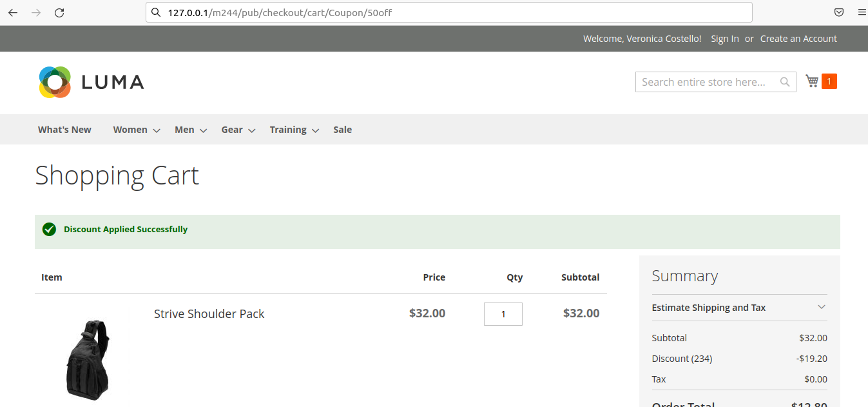The image size is (868, 407).
Task: Reload the page with refresh icon
Action: pyautogui.click(x=59, y=12)
